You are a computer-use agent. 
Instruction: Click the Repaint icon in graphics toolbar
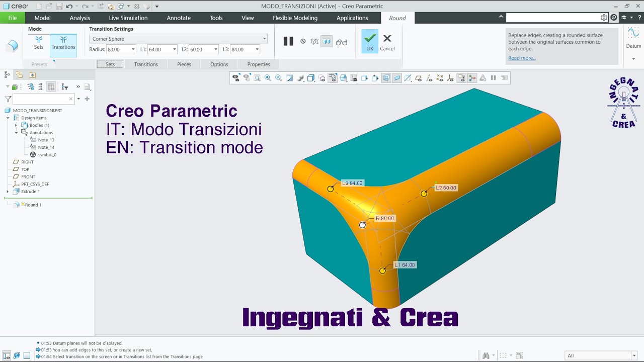point(289,78)
